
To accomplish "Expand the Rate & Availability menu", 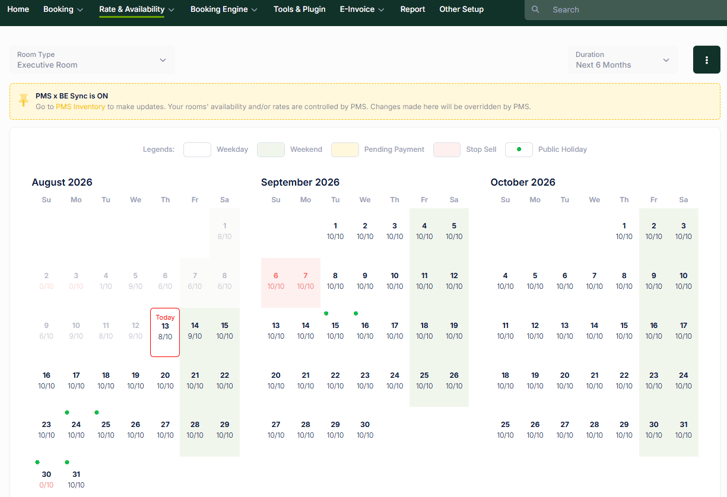I will [x=137, y=9].
